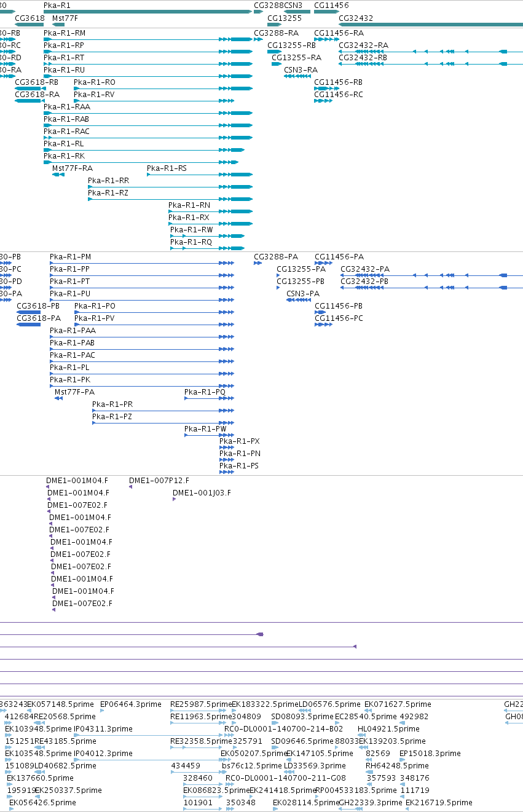This screenshot has width=523, height=812.
Task: Select the CSN3 gene label
Action: coord(293,5)
